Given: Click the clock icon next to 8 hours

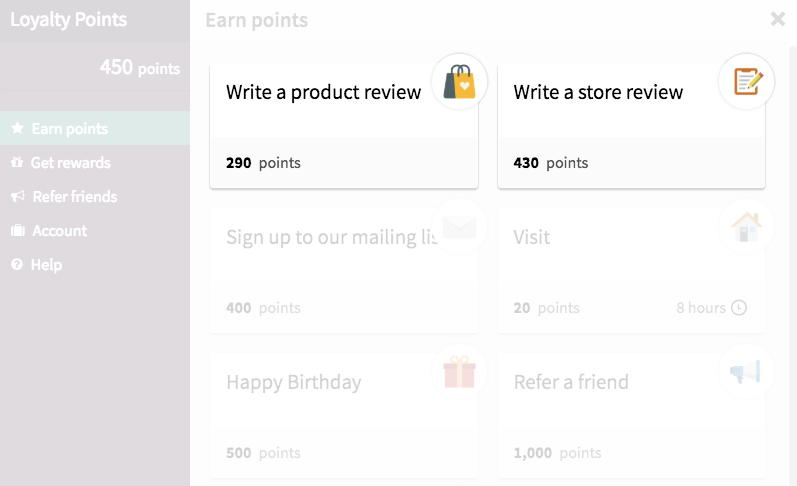Looking at the screenshot, I should point(739,308).
